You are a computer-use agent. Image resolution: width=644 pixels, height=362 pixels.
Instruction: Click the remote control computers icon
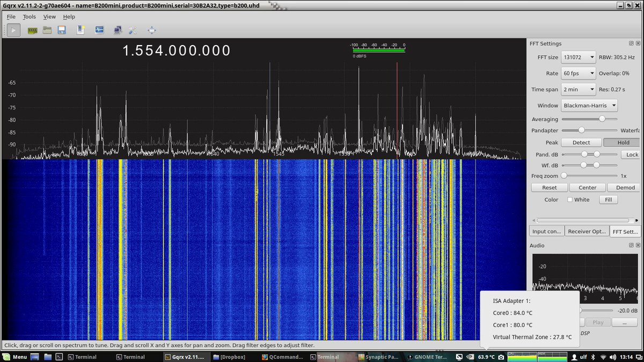[x=118, y=30]
